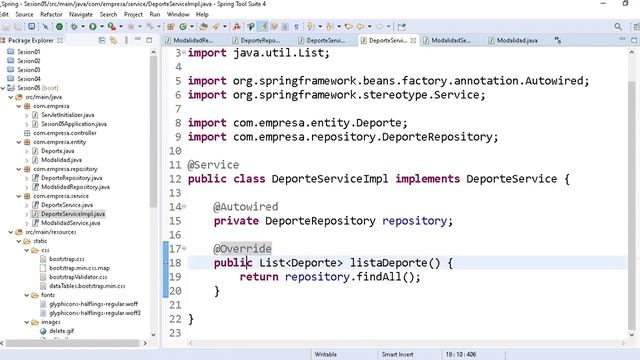Collapse the src/main/resources folder
640x360 pixels.
pyautogui.click(x=11, y=232)
